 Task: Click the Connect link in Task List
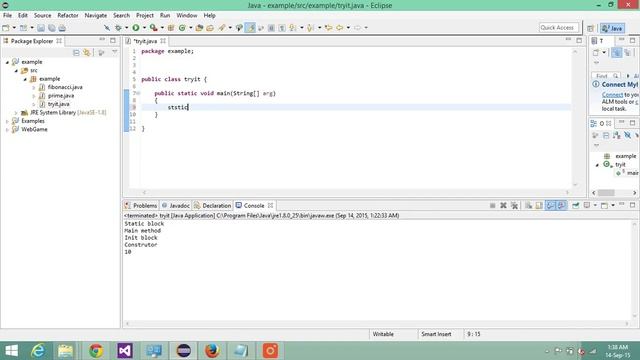pos(612,95)
